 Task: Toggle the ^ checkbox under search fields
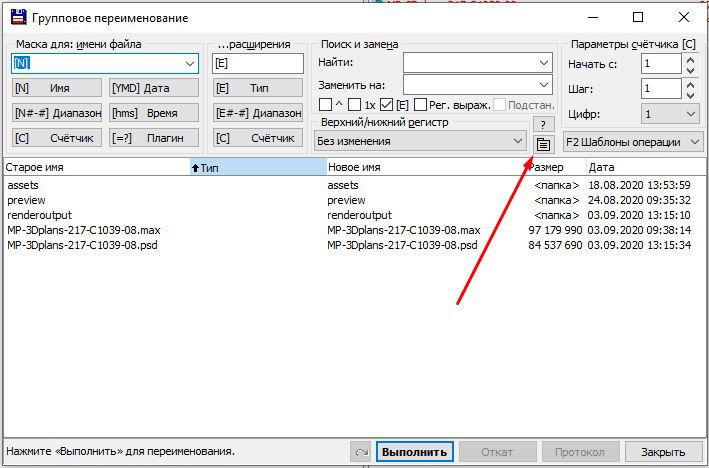click(325, 105)
